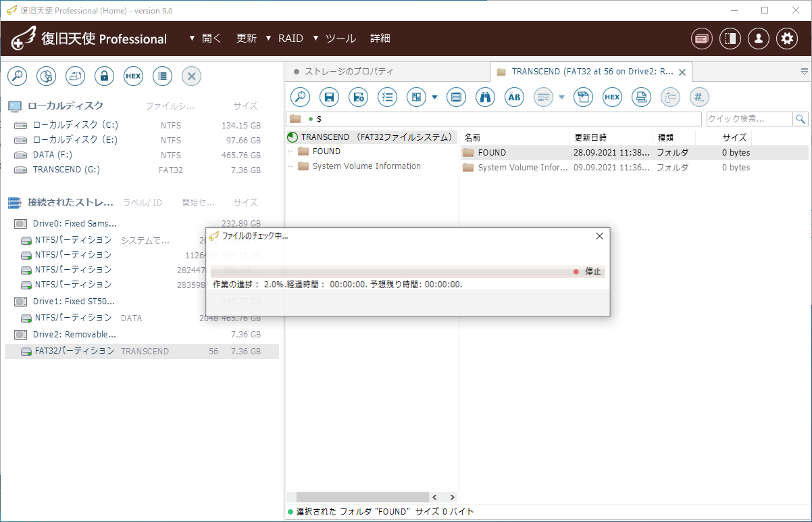
Task: Open the log window icon in header
Action: coord(702,39)
